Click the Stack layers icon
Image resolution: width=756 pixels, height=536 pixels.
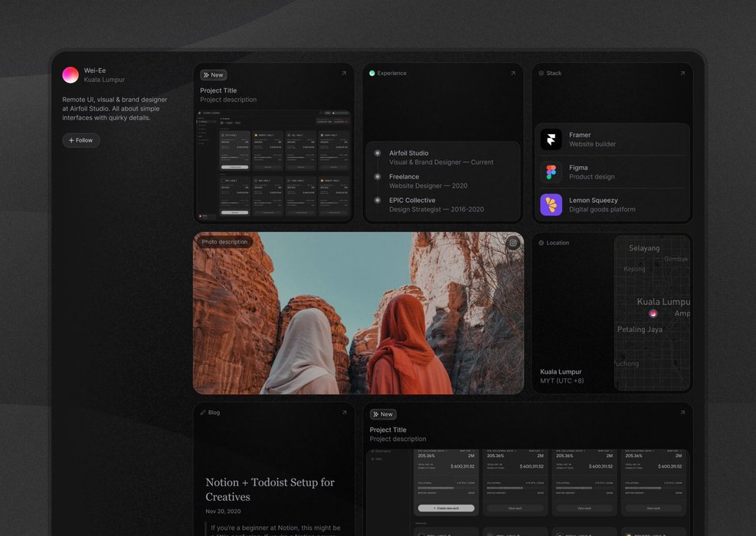(541, 74)
